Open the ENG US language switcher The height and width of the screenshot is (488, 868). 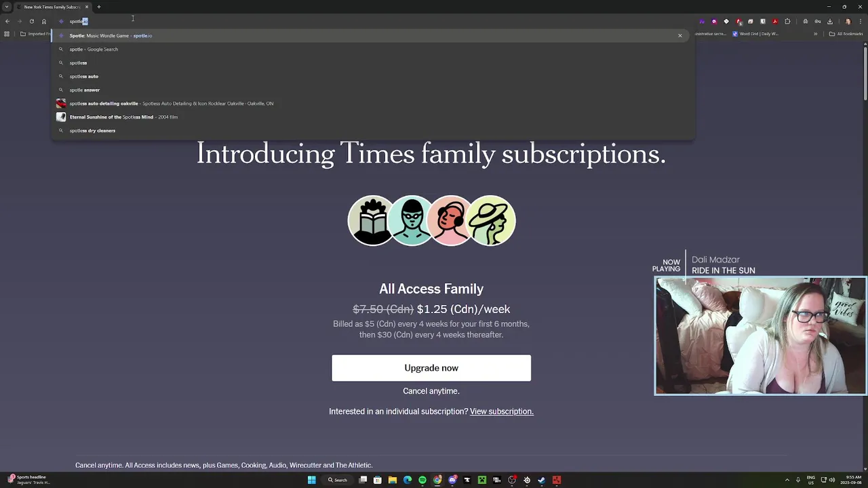(x=811, y=480)
